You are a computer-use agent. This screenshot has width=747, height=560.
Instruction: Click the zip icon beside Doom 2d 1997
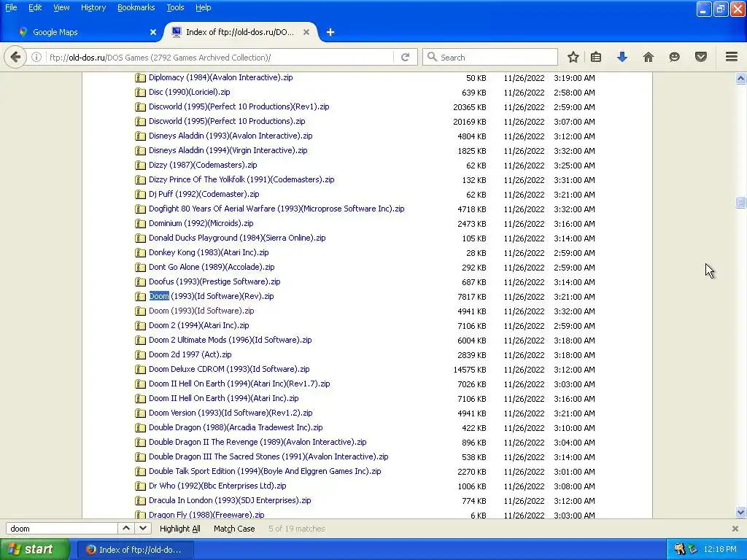(x=140, y=355)
